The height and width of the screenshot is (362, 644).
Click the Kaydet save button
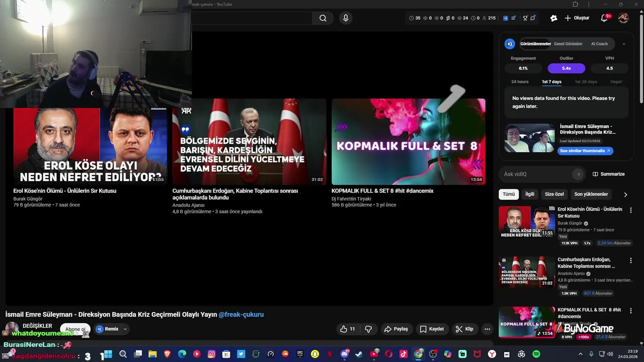point(432,329)
